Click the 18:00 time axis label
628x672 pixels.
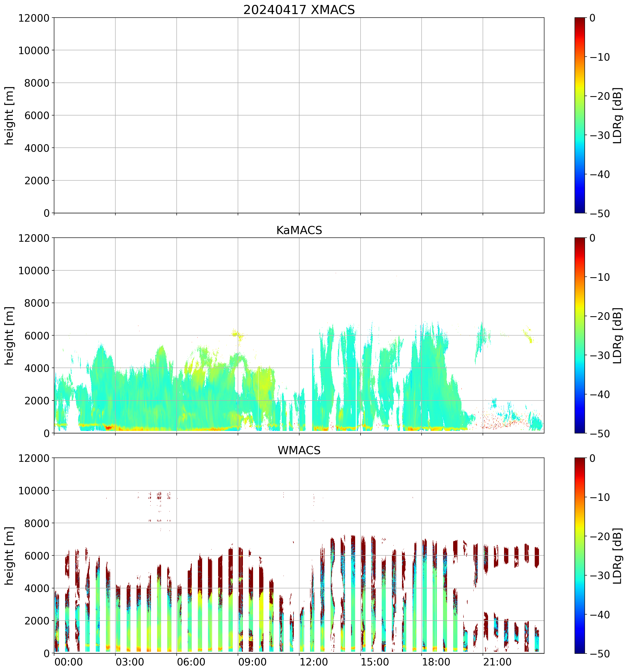point(436,662)
